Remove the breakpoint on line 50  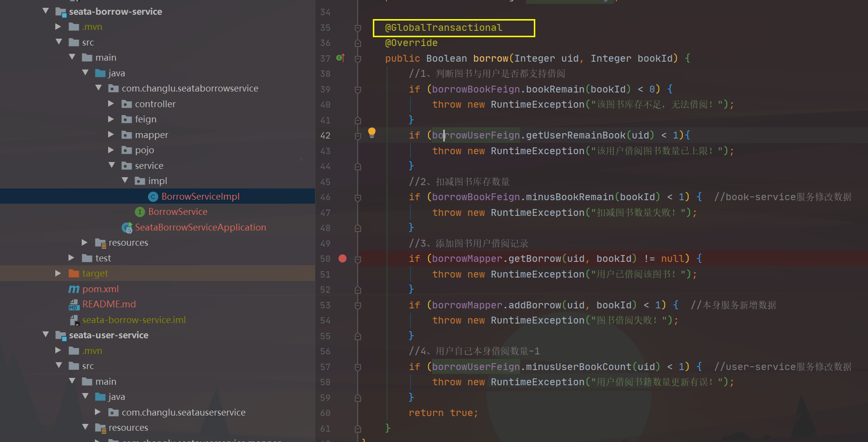pyautogui.click(x=343, y=258)
